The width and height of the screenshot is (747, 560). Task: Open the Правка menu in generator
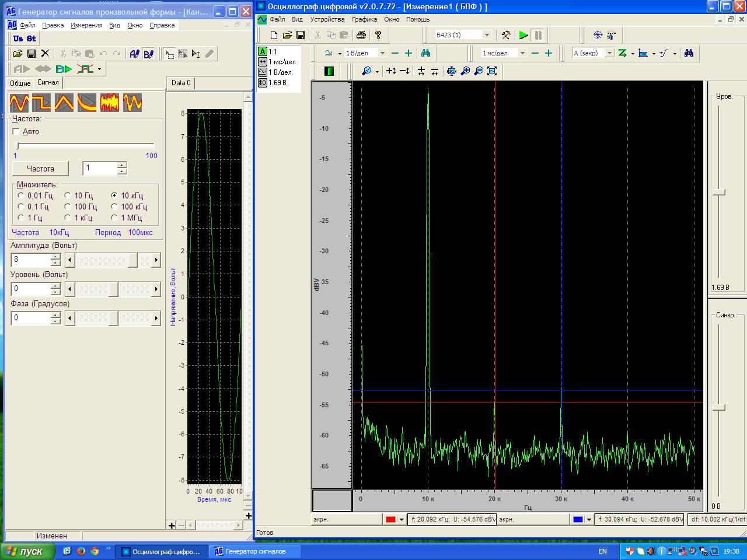tap(53, 25)
